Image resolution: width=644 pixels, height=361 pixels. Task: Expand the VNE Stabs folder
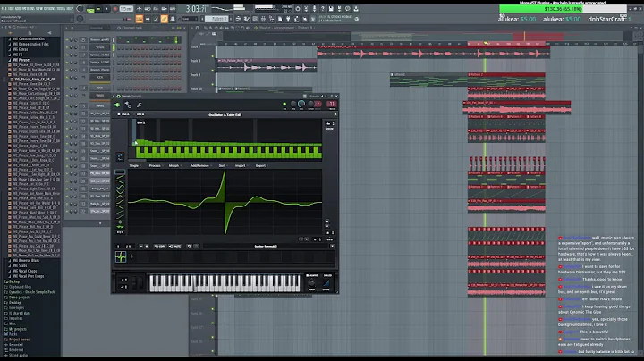(19, 265)
